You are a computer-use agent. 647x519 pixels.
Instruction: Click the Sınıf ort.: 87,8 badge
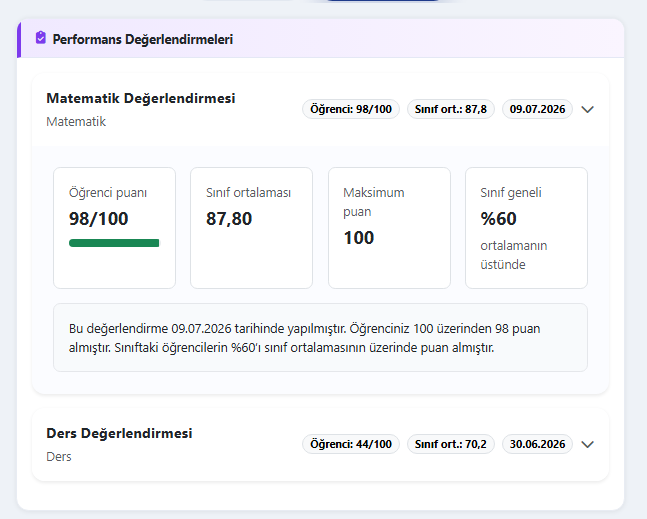[451, 109]
